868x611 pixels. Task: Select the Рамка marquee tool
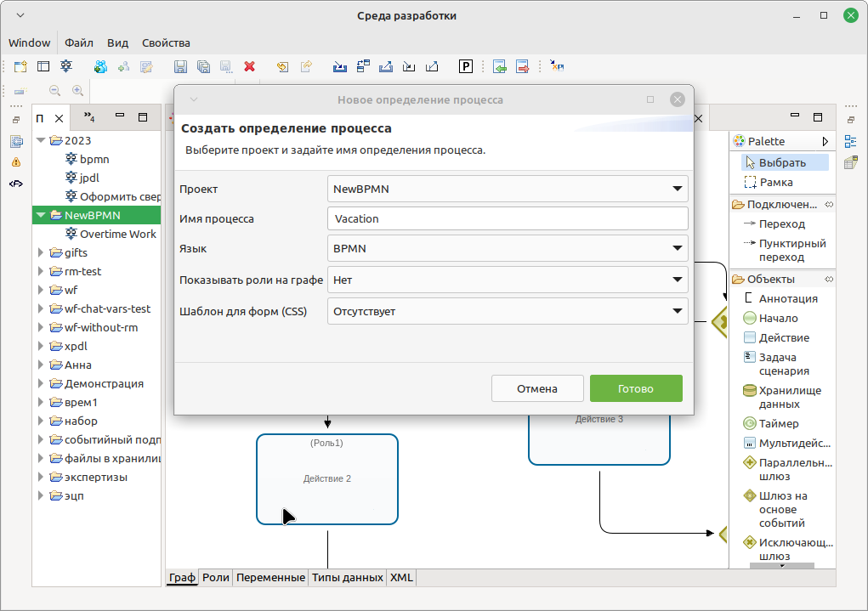[769, 182]
